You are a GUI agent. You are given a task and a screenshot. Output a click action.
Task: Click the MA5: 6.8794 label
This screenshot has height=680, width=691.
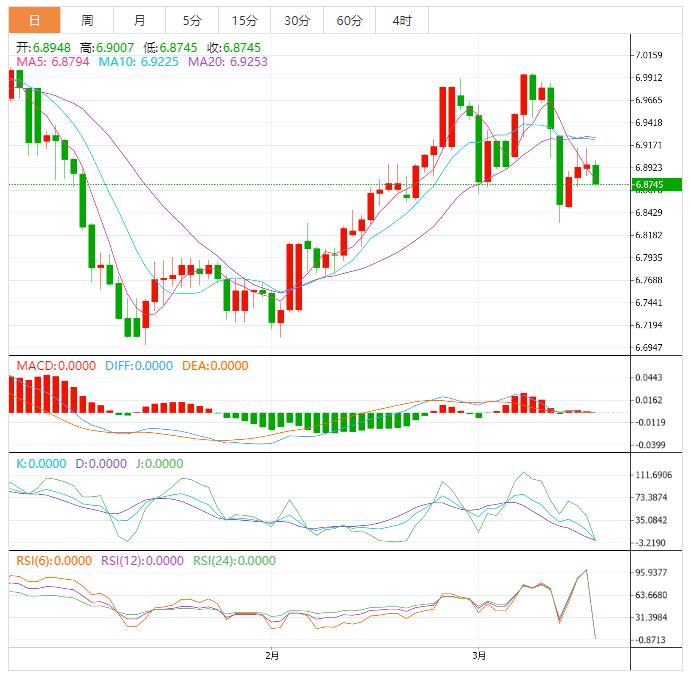pyautogui.click(x=53, y=62)
